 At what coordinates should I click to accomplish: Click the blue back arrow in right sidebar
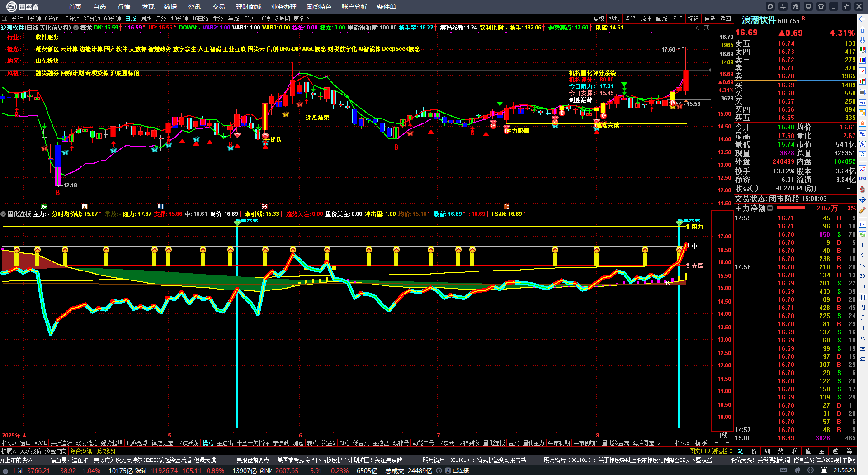click(x=863, y=19)
